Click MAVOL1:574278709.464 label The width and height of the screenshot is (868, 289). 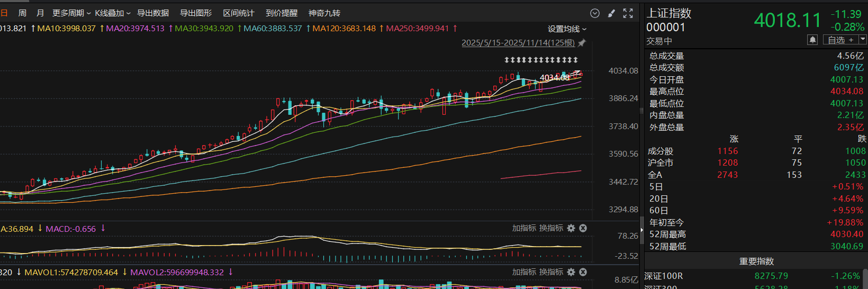pyautogui.click(x=71, y=273)
